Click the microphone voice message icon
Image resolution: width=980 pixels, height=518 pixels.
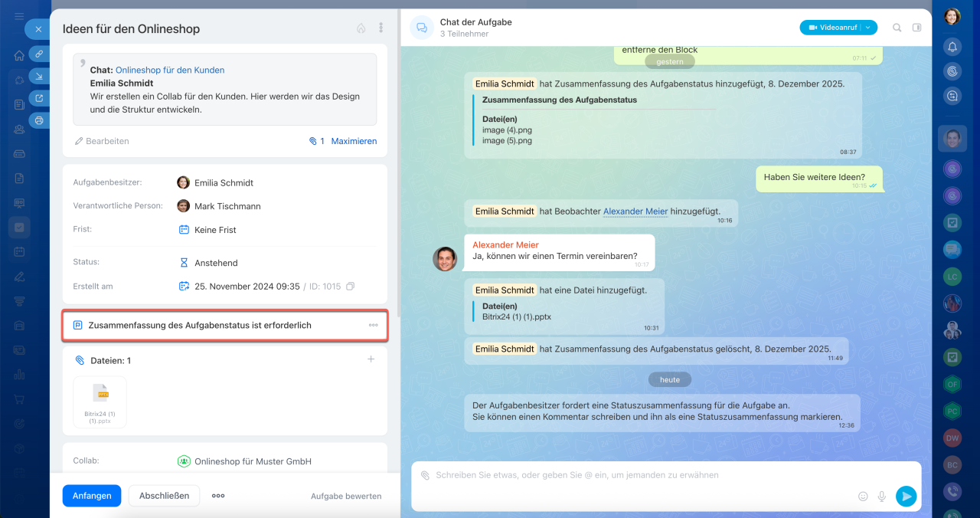pos(882,497)
